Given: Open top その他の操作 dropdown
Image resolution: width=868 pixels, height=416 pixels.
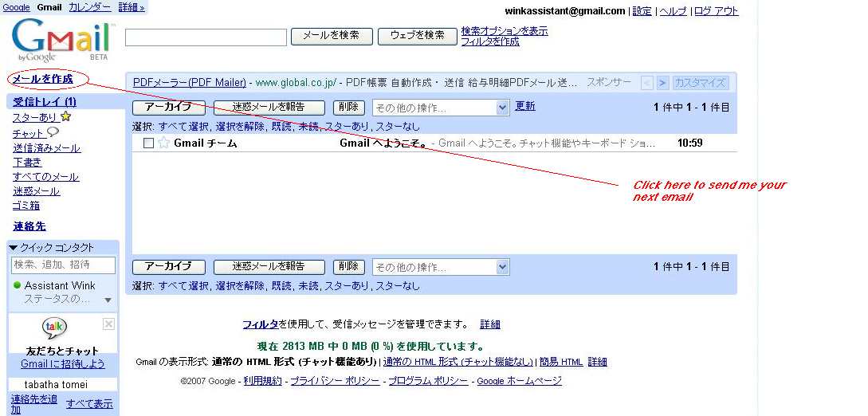Looking at the screenshot, I should (x=441, y=108).
